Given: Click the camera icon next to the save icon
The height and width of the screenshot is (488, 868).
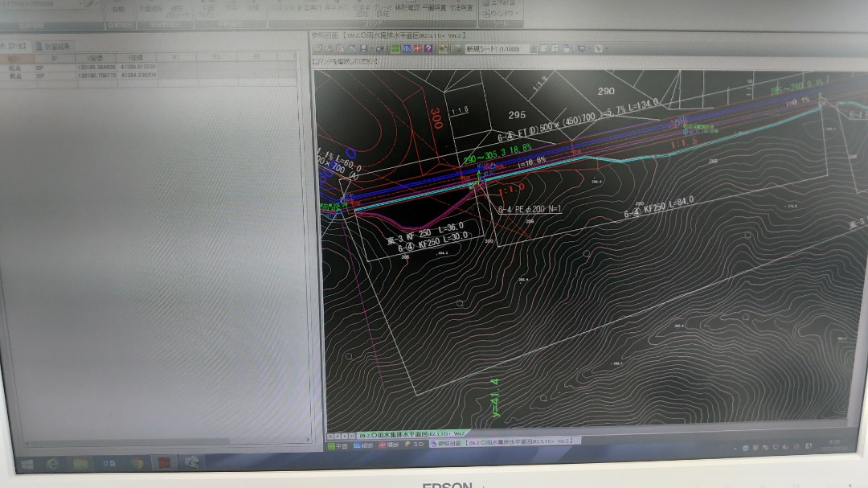Looking at the screenshot, I should pos(379,49).
